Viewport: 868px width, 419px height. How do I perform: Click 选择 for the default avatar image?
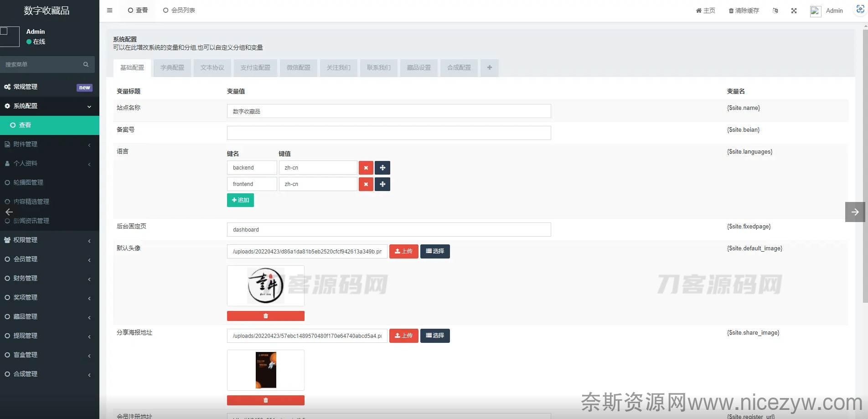click(x=435, y=251)
